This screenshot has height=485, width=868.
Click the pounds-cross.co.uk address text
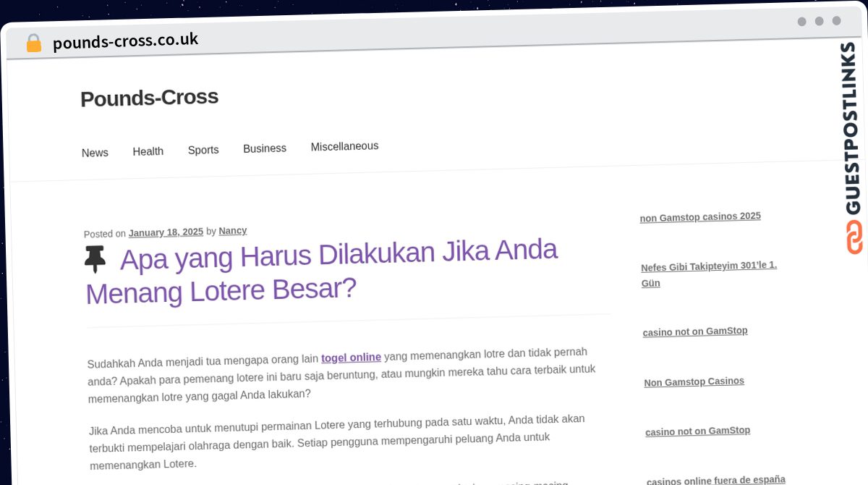tap(125, 41)
